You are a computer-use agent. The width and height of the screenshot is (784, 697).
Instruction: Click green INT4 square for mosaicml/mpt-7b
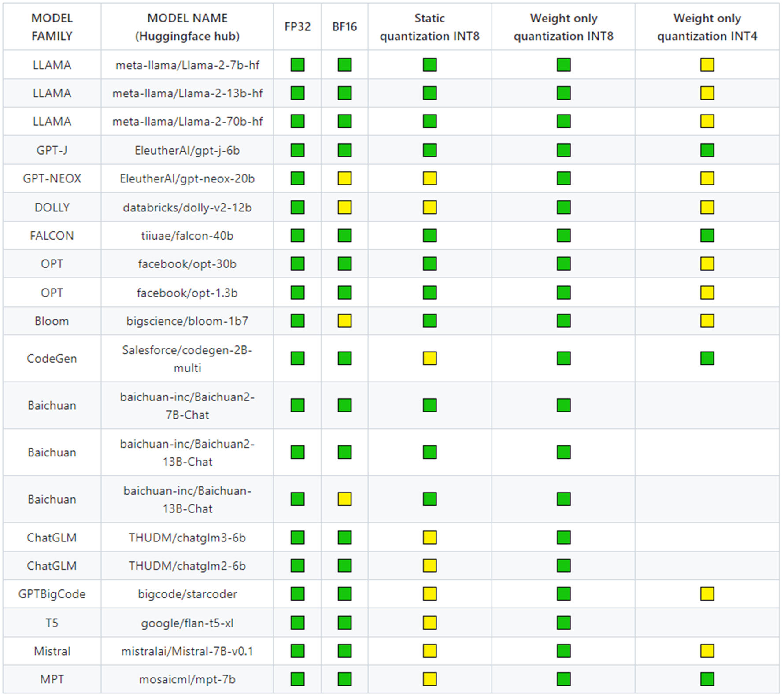click(x=707, y=679)
